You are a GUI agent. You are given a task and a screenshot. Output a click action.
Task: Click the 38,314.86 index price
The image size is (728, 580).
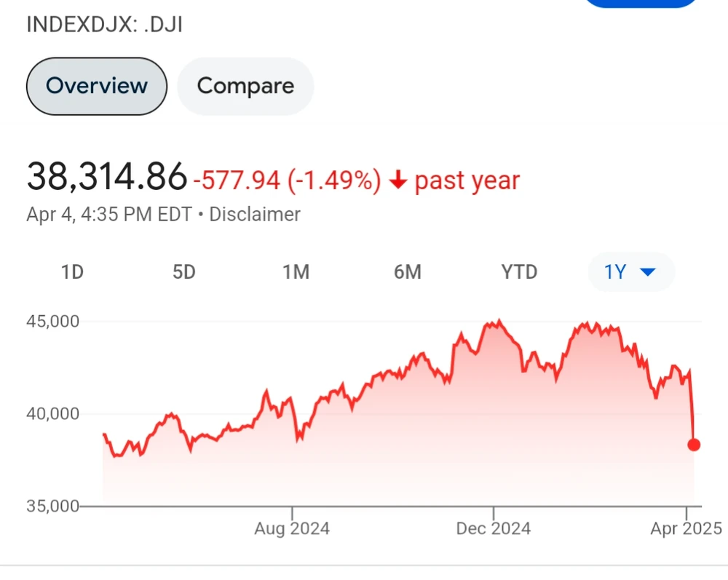[x=107, y=177]
